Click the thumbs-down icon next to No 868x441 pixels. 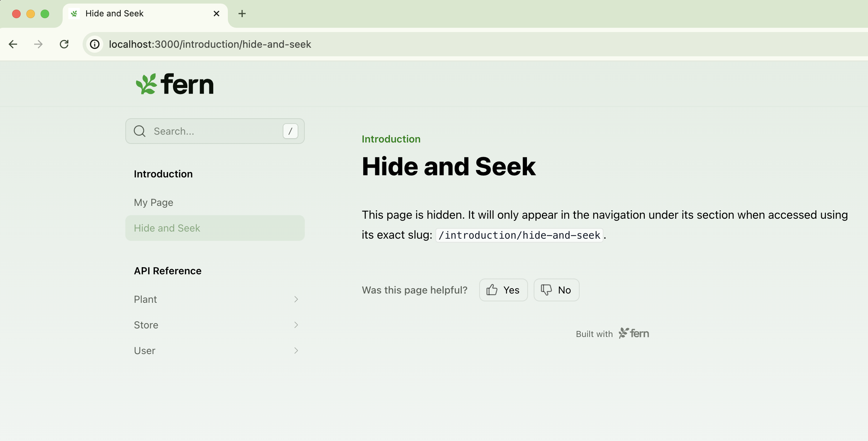tap(546, 290)
